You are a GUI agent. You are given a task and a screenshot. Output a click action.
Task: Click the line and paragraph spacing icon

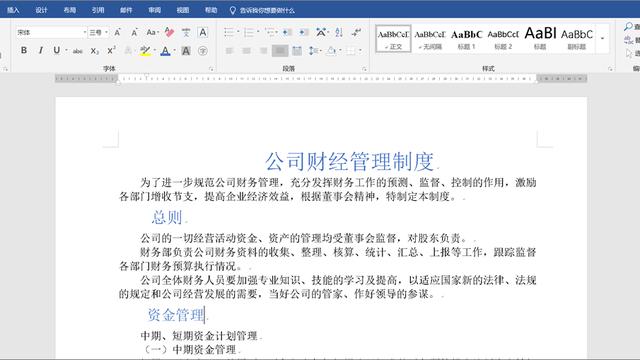tap(313, 51)
